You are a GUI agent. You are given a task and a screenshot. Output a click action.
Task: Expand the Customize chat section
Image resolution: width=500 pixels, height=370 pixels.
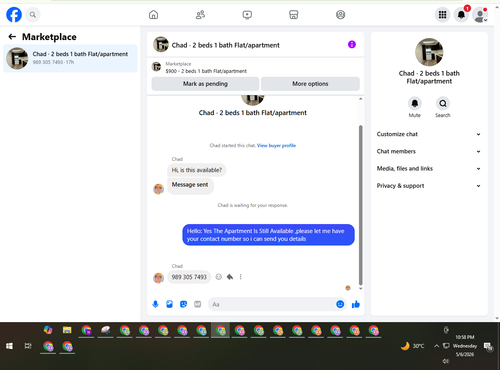pos(429,134)
